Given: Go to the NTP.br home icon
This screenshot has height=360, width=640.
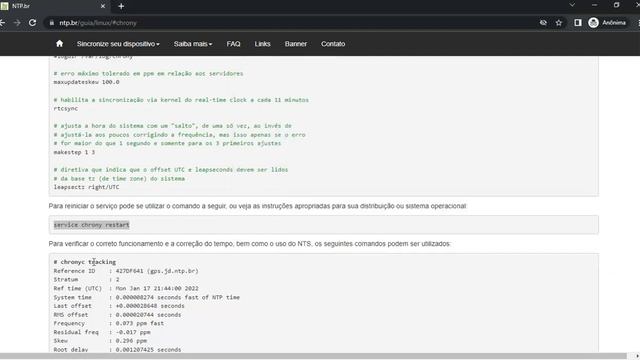Looking at the screenshot, I should tap(60, 44).
